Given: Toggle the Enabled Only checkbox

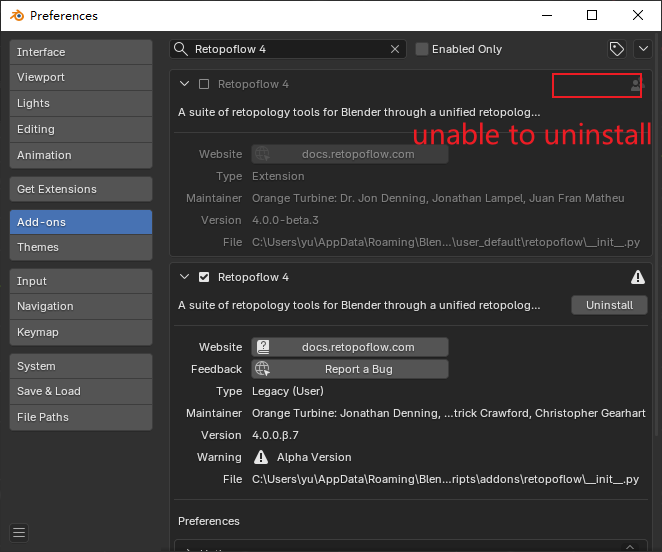Looking at the screenshot, I should pyautogui.click(x=422, y=49).
